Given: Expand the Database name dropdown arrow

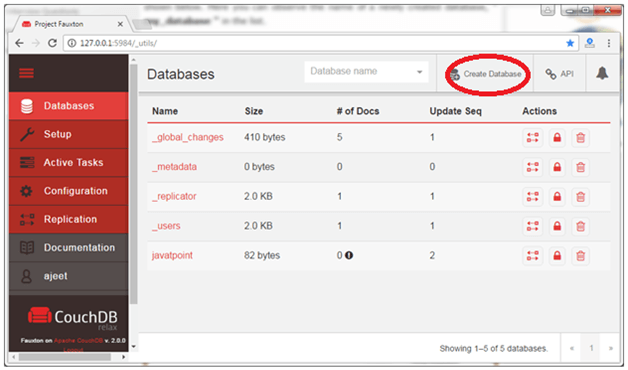Looking at the screenshot, I should pyautogui.click(x=419, y=72).
